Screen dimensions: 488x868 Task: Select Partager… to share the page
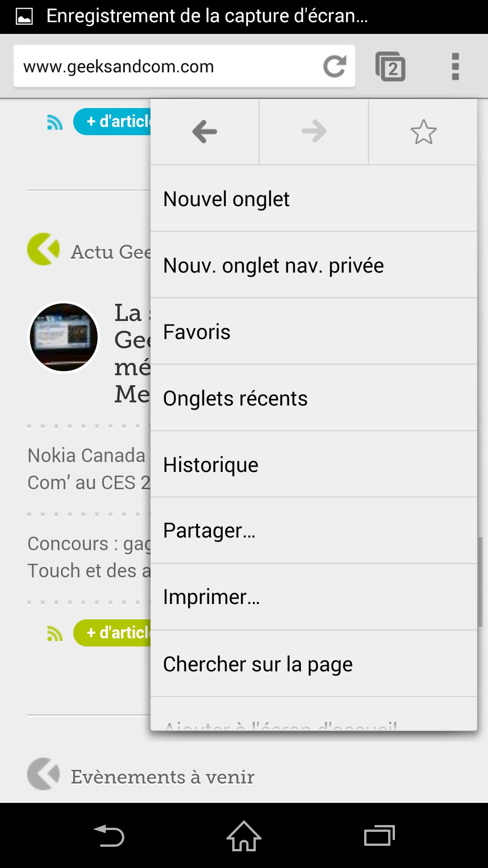(x=314, y=531)
